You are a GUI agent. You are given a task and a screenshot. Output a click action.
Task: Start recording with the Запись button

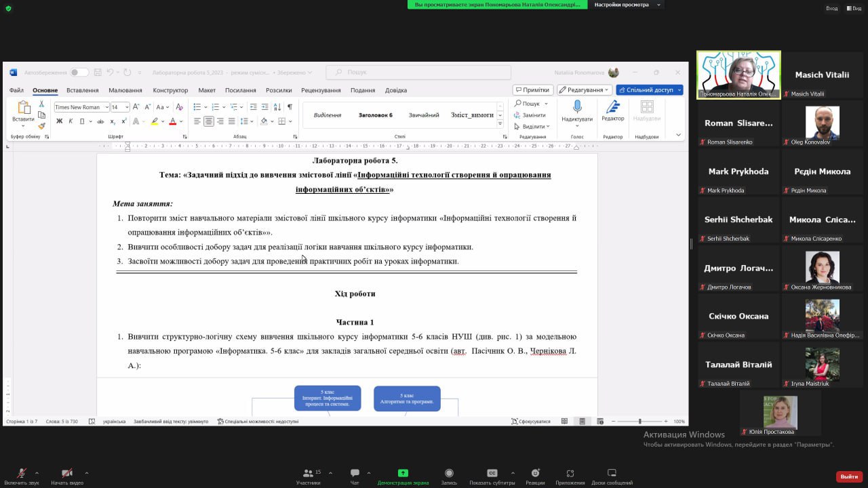[449, 473]
